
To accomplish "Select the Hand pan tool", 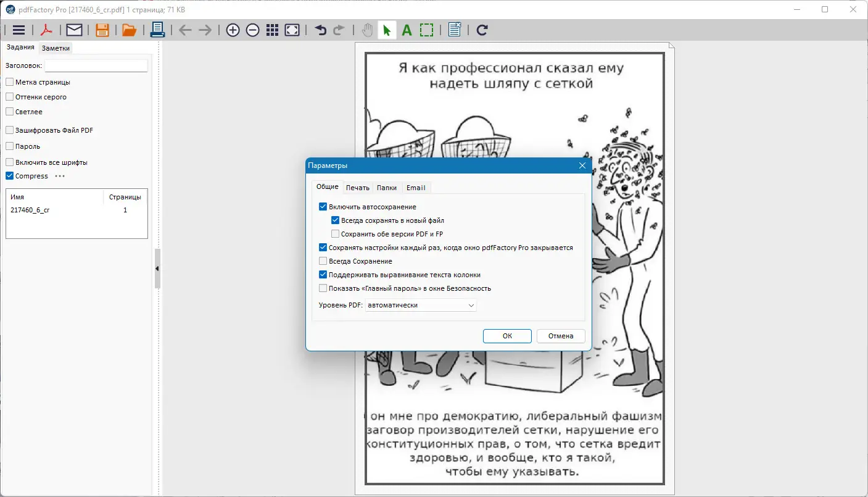I will click(x=367, y=30).
